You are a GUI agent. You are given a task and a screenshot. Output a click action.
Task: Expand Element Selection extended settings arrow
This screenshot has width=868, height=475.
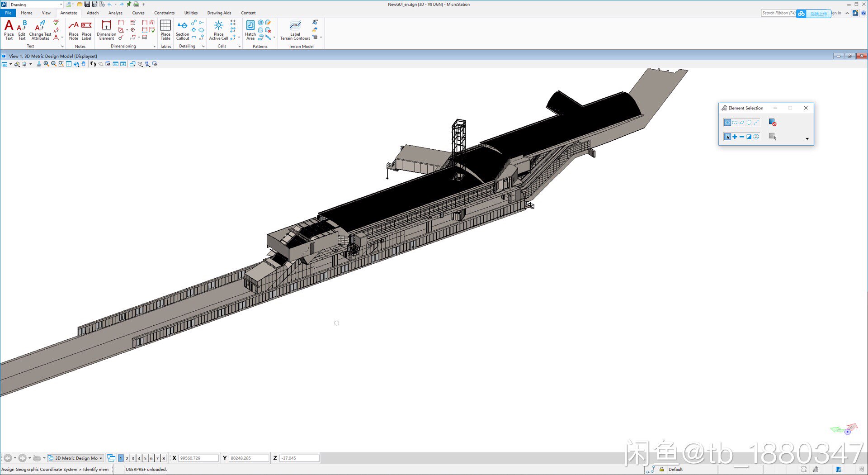pos(807,139)
